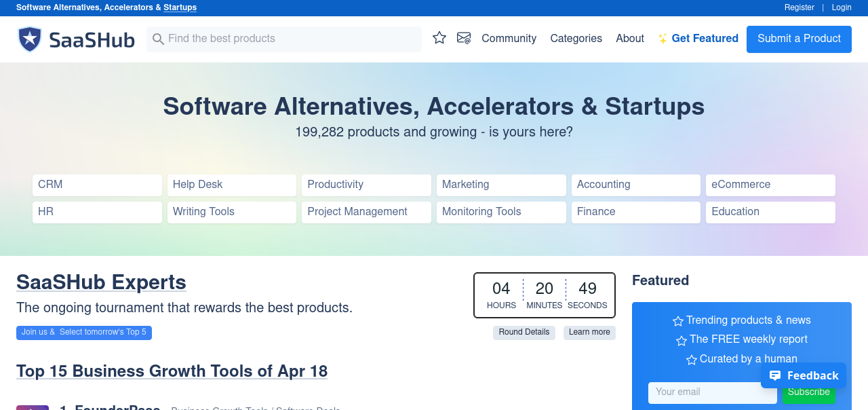Select the Productivity category
Screen dimensions: 868x410
(x=366, y=185)
